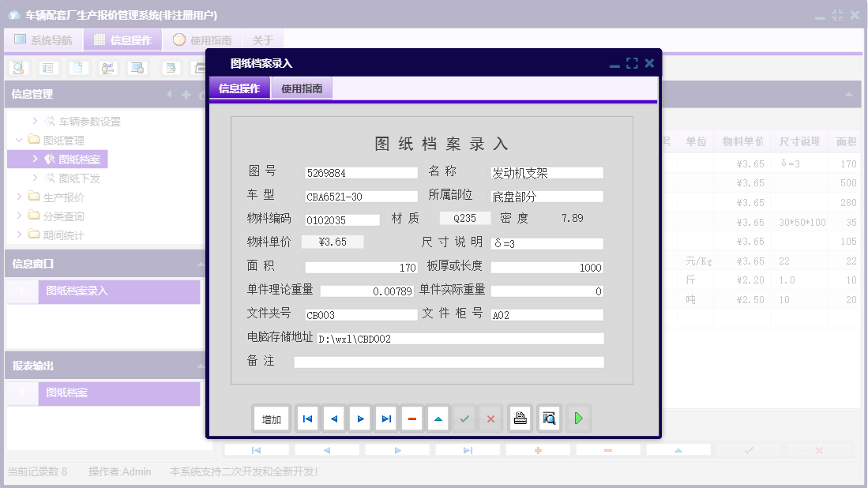Collapse the 图纸管理 tree branch
The height and width of the screenshot is (488, 868).
pos(17,140)
